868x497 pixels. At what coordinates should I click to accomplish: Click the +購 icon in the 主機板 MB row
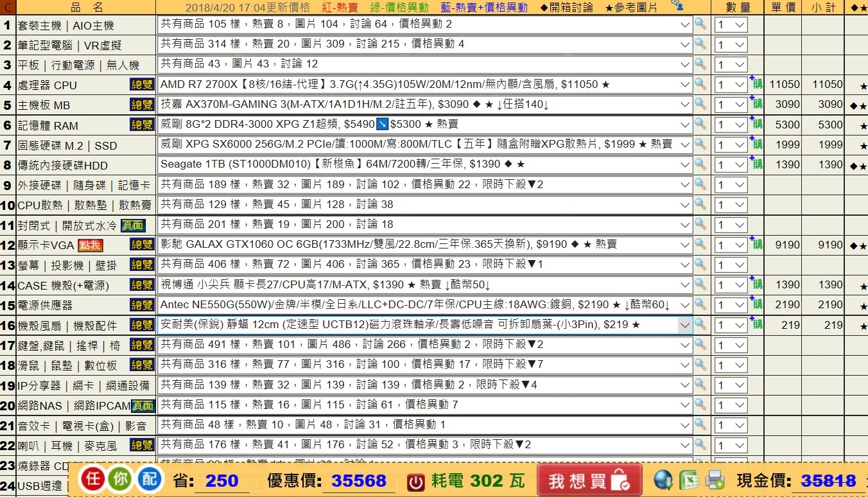click(756, 103)
